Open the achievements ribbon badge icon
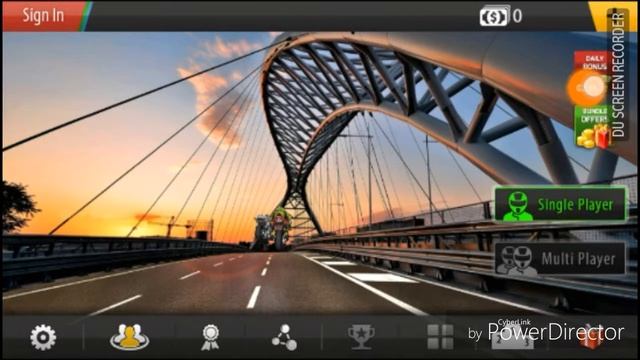The height and width of the screenshot is (360, 640). (x=210, y=337)
